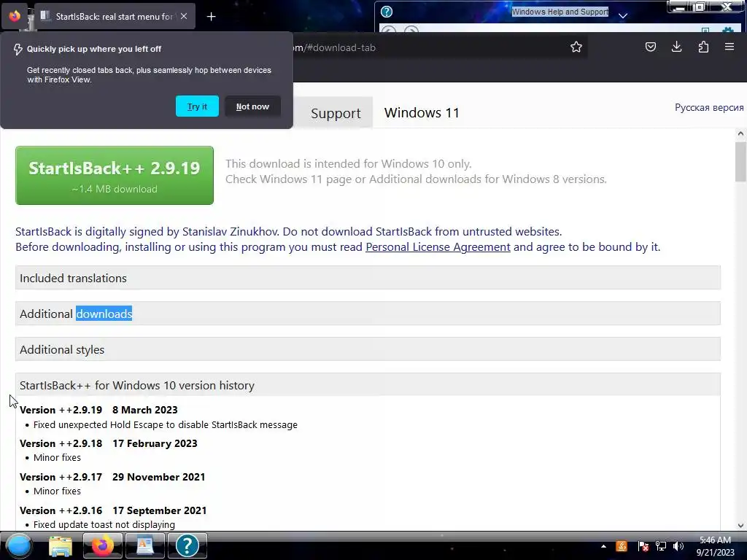Save page to Pocket
The height and width of the screenshot is (560, 747).
coord(650,47)
